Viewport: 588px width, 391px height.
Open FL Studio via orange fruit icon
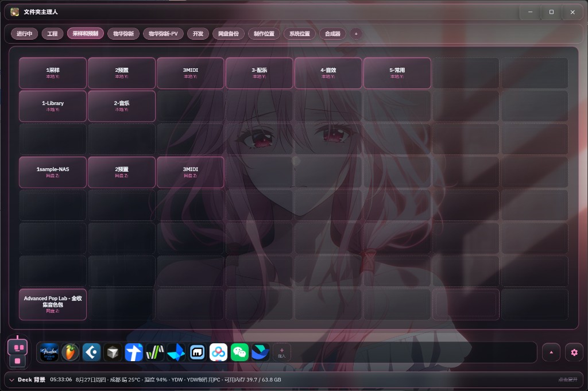click(x=70, y=353)
